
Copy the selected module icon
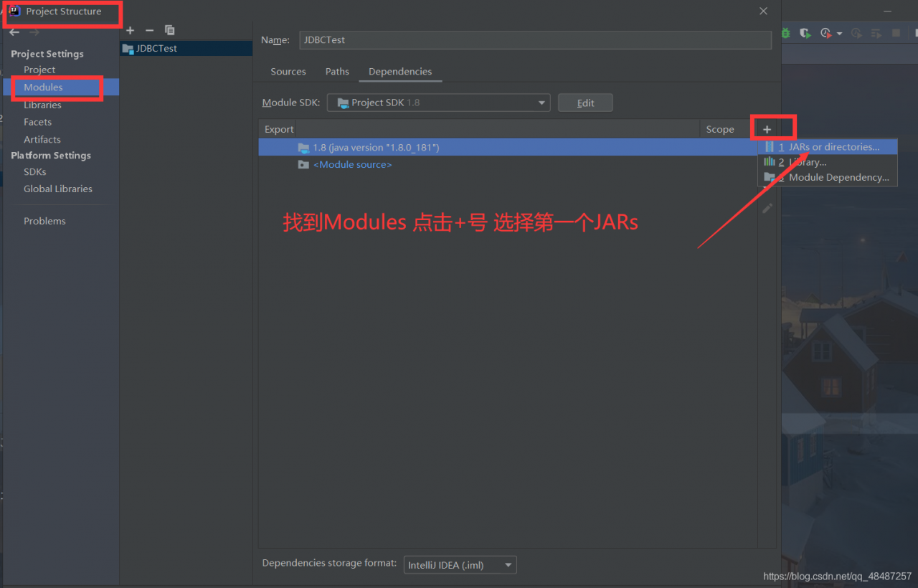[x=169, y=30]
